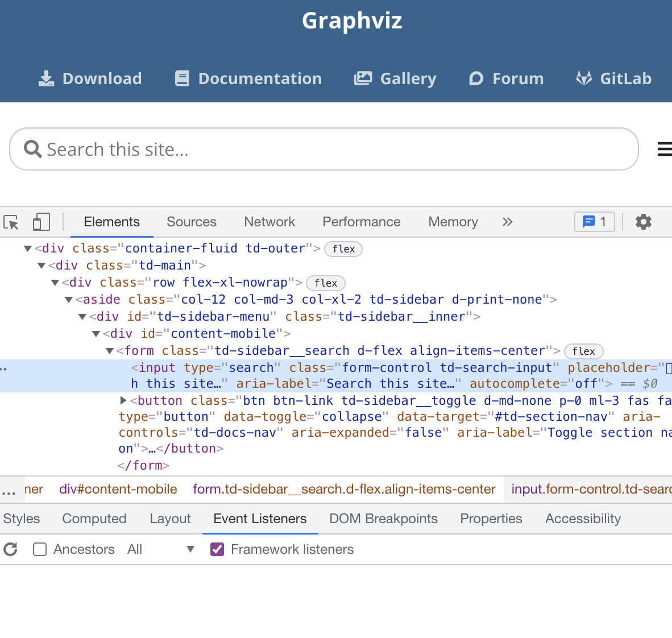Image resolution: width=672 pixels, height=638 pixels.
Task: Open DevTools settings gear
Action: (x=643, y=222)
